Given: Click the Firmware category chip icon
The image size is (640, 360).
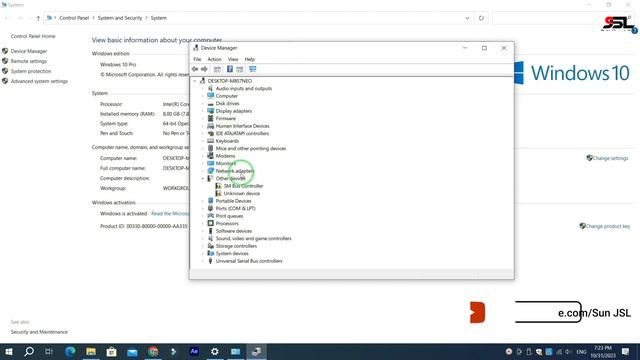Looking at the screenshot, I should click(x=210, y=118).
